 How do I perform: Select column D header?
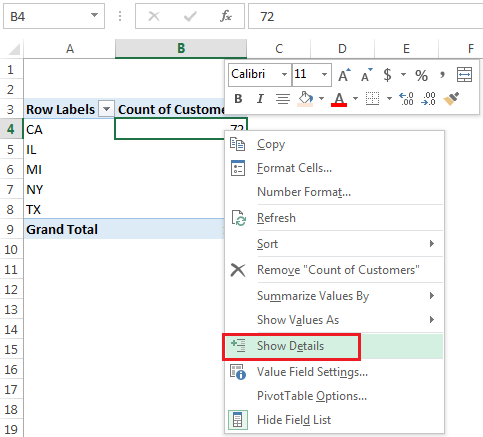click(x=342, y=49)
